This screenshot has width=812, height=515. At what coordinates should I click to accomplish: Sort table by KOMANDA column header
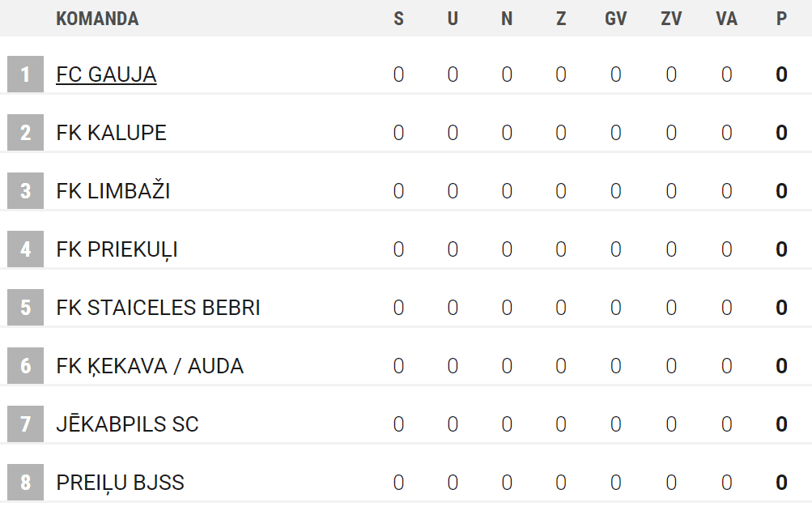[97, 19]
